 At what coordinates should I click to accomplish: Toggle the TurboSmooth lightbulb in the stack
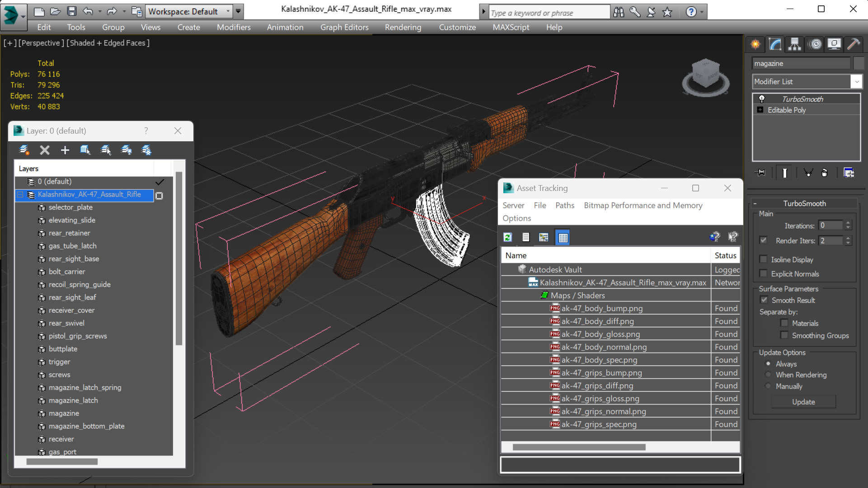[762, 99]
